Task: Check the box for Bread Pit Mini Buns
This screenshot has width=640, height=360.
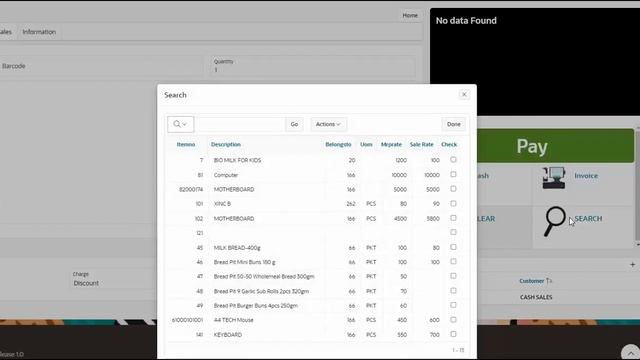Action: (453, 262)
